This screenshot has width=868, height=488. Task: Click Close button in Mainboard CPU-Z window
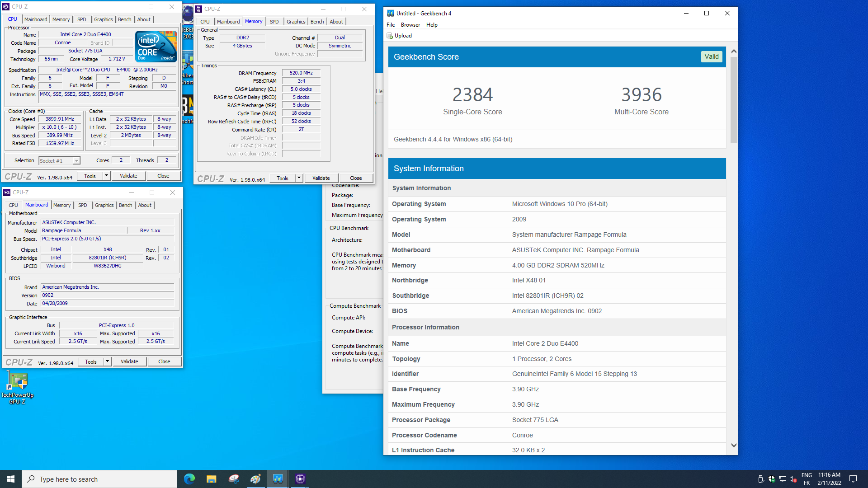[164, 361]
